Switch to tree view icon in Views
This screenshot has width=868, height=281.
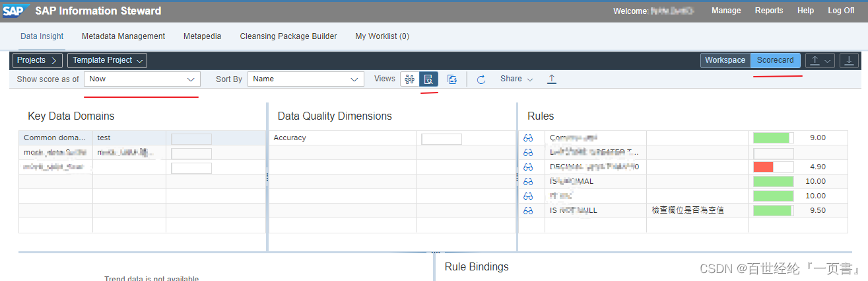click(409, 79)
